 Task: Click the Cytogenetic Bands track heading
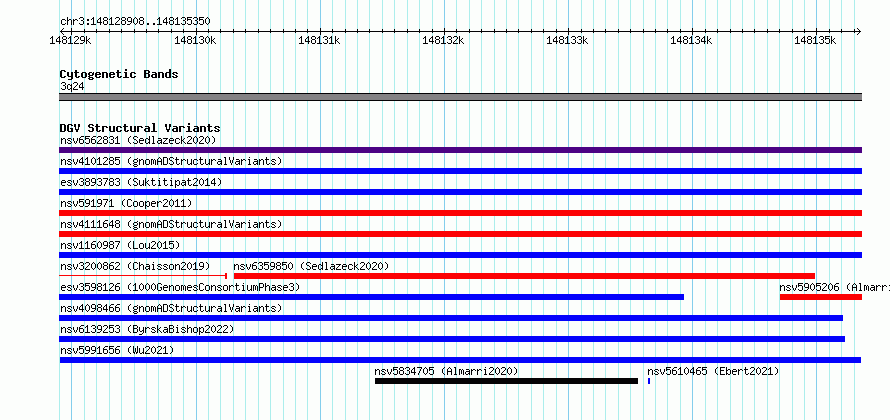tap(119, 74)
